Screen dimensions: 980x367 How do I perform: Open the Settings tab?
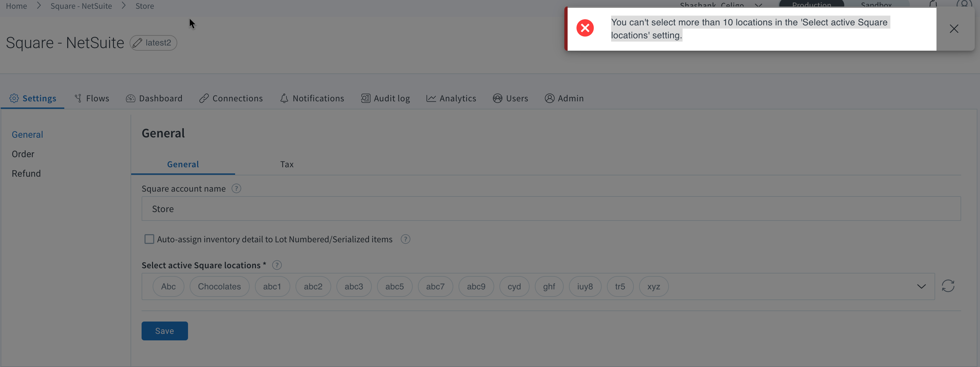33,98
